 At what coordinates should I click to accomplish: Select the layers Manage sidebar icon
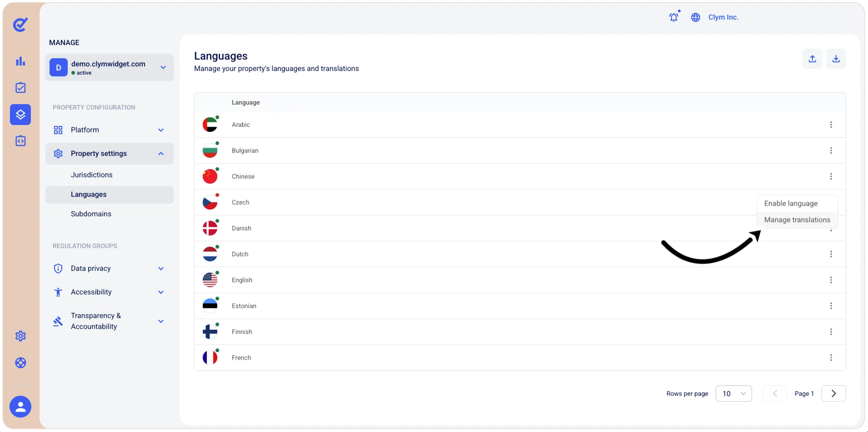20,114
